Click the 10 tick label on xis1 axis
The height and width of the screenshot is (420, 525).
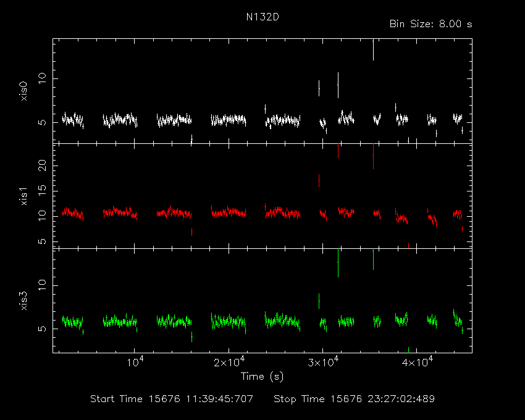tap(42, 216)
